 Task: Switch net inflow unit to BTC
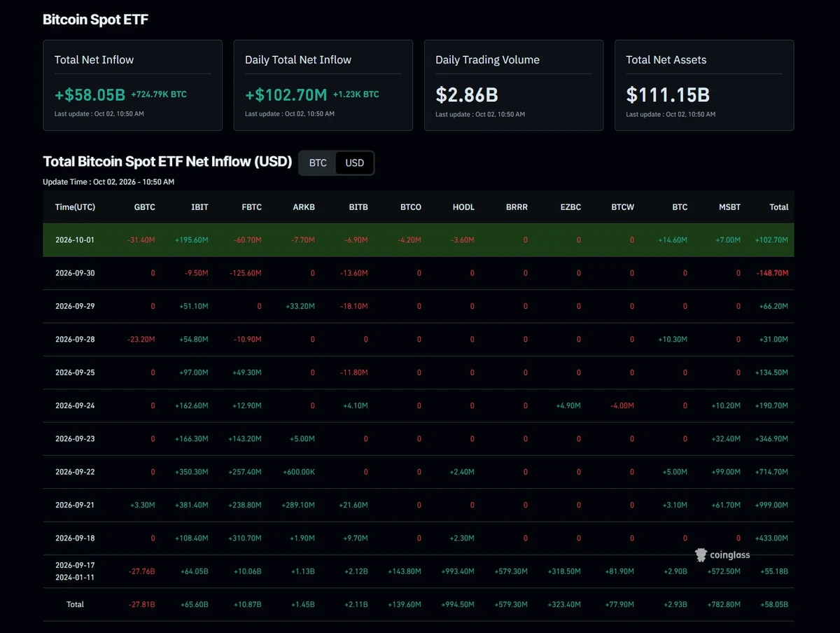coord(318,163)
